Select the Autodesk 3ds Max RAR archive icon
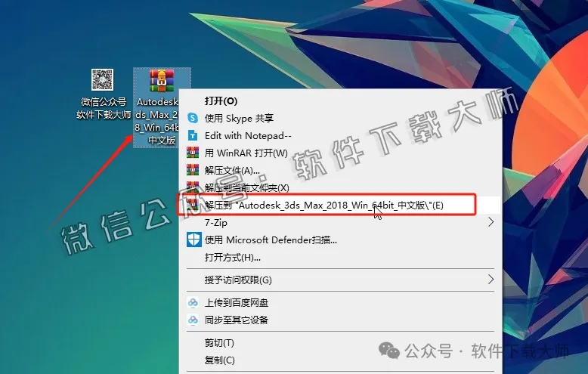The image size is (588, 374). [162, 81]
